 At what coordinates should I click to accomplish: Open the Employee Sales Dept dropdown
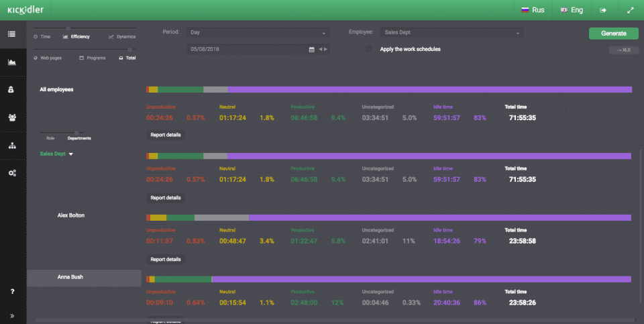[451, 32]
